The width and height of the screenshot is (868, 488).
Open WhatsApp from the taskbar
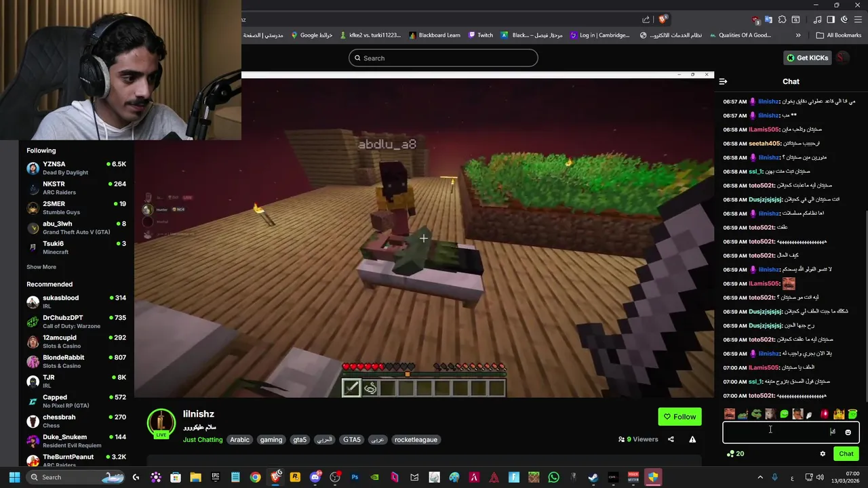pyautogui.click(x=553, y=477)
